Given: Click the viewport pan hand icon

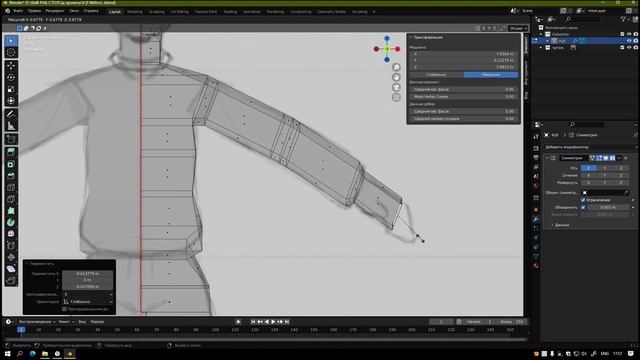Looking at the screenshot, I should point(396,77).
